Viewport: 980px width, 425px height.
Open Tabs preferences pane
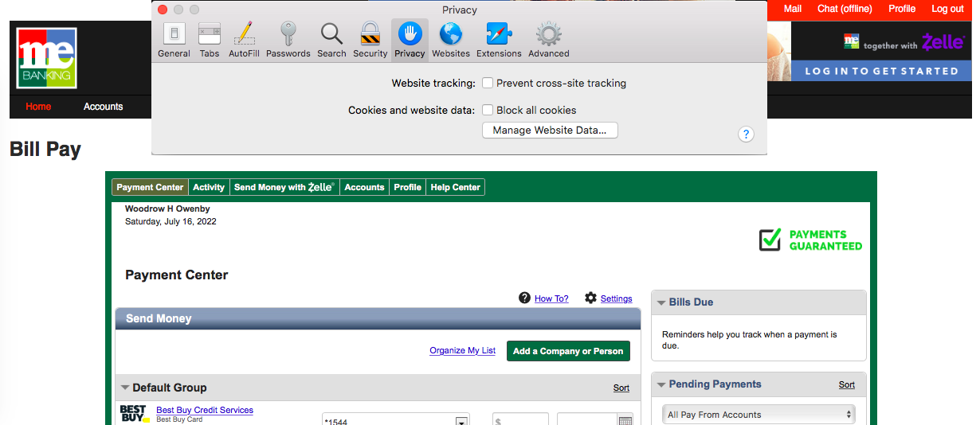210,40
